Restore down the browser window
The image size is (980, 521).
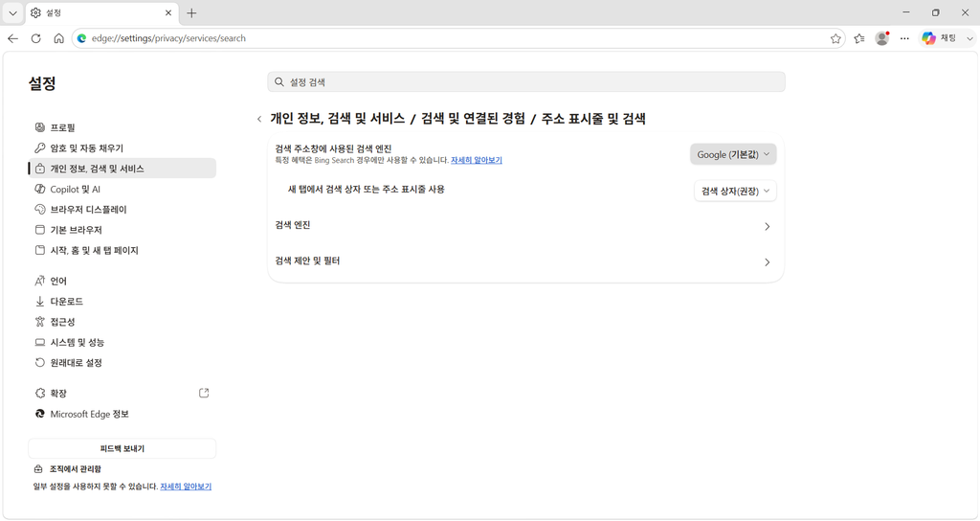point(936,12)
